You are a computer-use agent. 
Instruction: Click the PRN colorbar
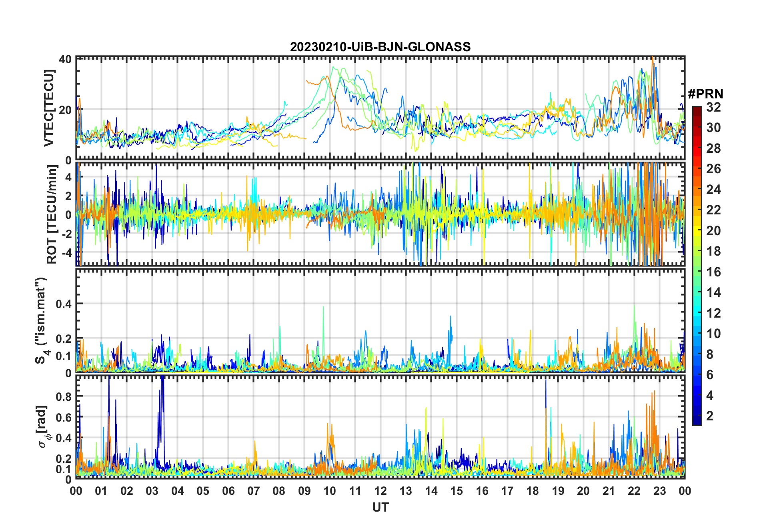click(x=697, y=266)
